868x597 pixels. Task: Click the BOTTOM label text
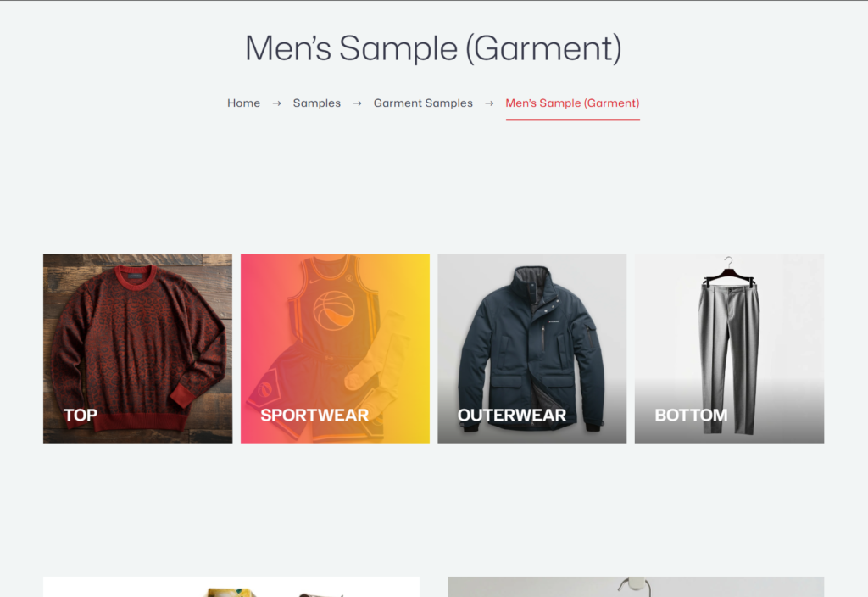point(691,415)
